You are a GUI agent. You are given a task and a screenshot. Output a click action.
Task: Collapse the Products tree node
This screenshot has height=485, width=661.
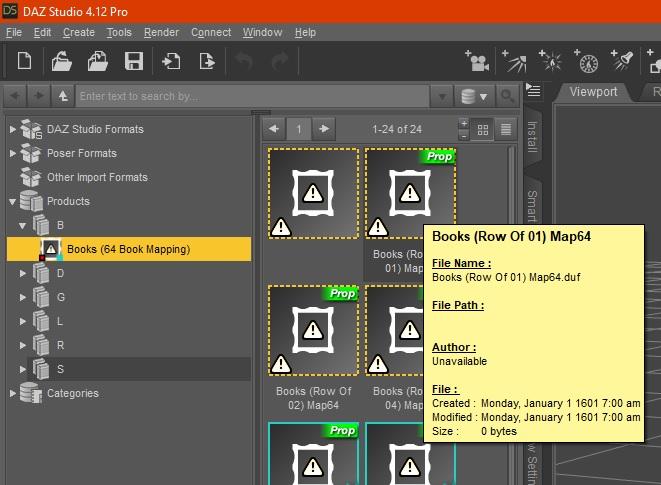tap(13, 202)
